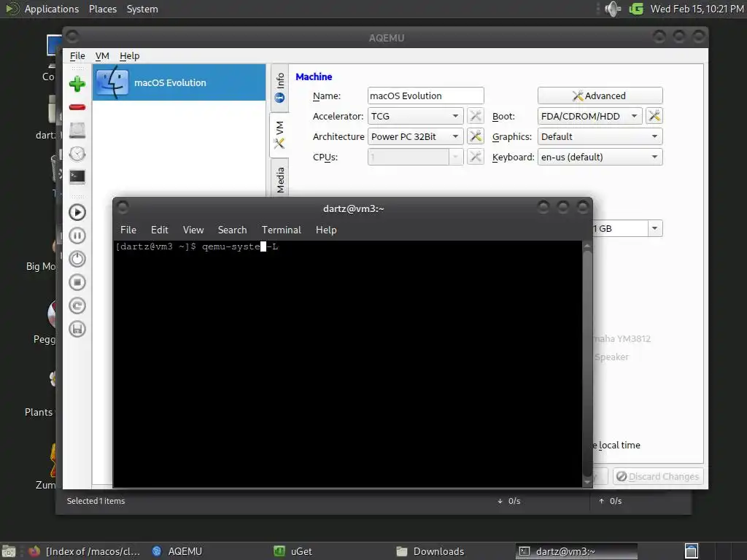This screenshot has width=747, height=560.
Task: Click the terminal vertical scrollbar
Action: coord(587,364)
